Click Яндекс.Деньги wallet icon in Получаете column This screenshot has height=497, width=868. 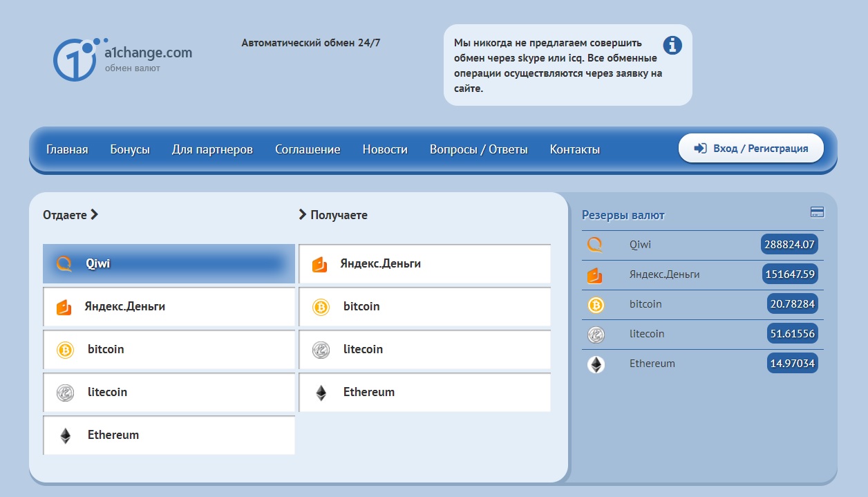coord(319,264)
